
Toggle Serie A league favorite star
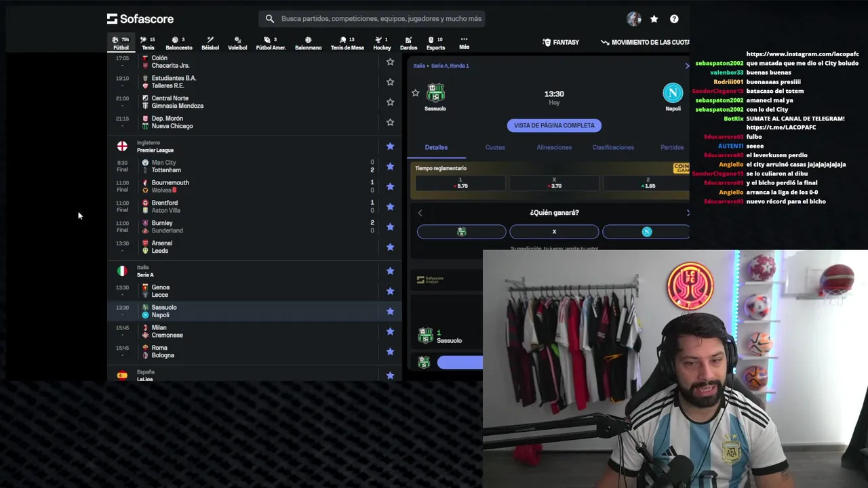(390, 271)
